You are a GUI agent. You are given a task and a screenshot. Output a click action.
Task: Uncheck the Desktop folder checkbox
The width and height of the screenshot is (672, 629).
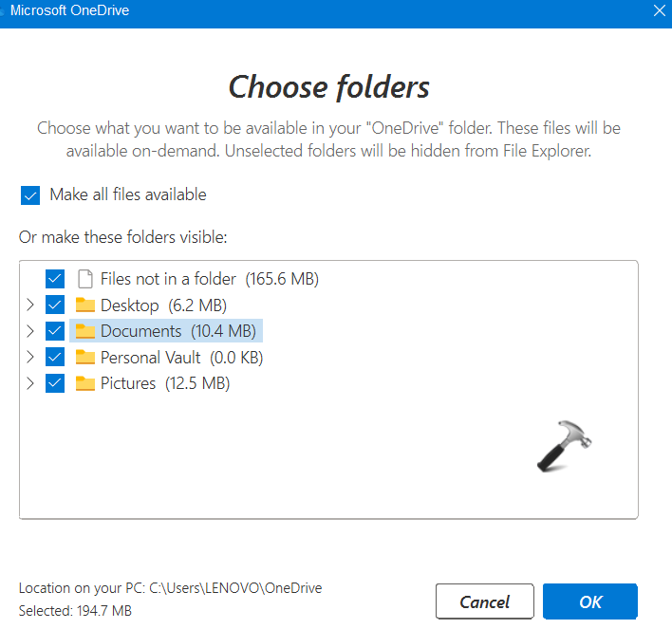(x=55, y=305)
